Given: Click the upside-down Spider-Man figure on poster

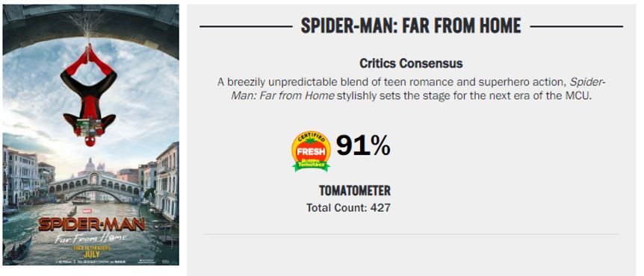Looking at the screenshot, I should tap(89, 95).
